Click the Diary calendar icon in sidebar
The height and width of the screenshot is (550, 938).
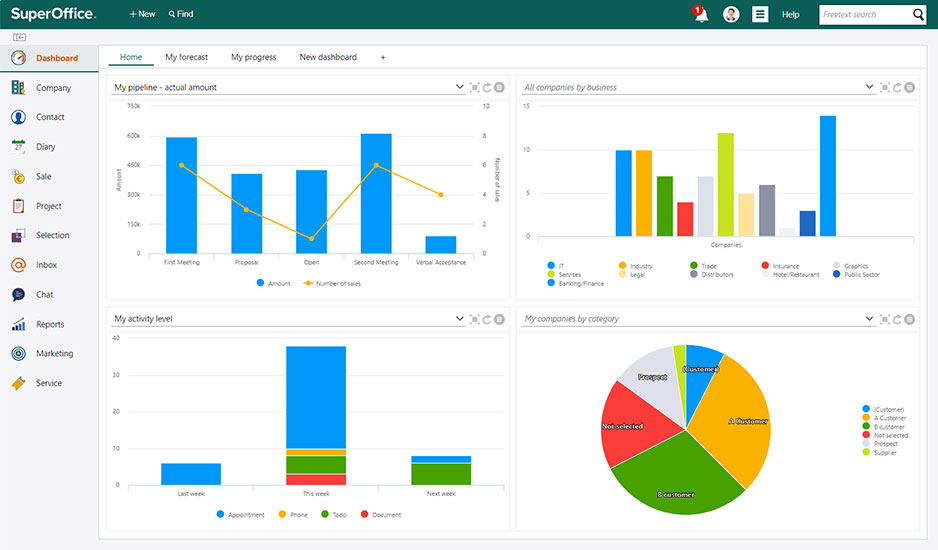click(19, 146)
